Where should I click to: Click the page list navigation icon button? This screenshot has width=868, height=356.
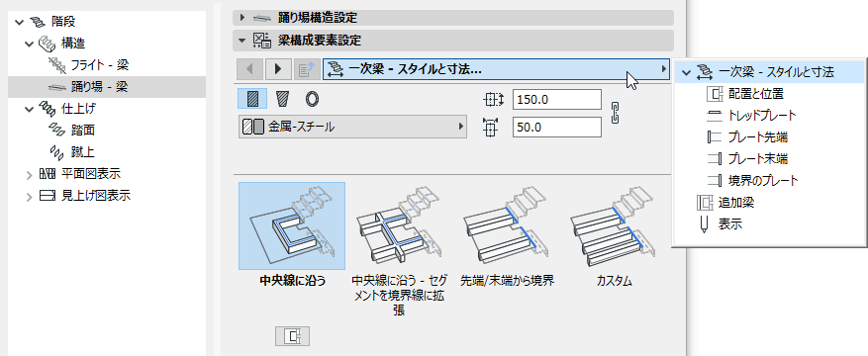[307, 69]
